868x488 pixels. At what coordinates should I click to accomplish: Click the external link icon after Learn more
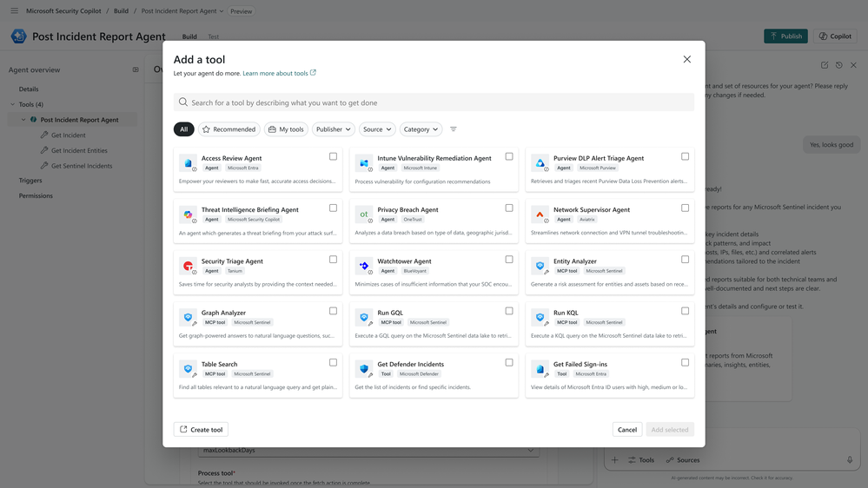(314, 72)
